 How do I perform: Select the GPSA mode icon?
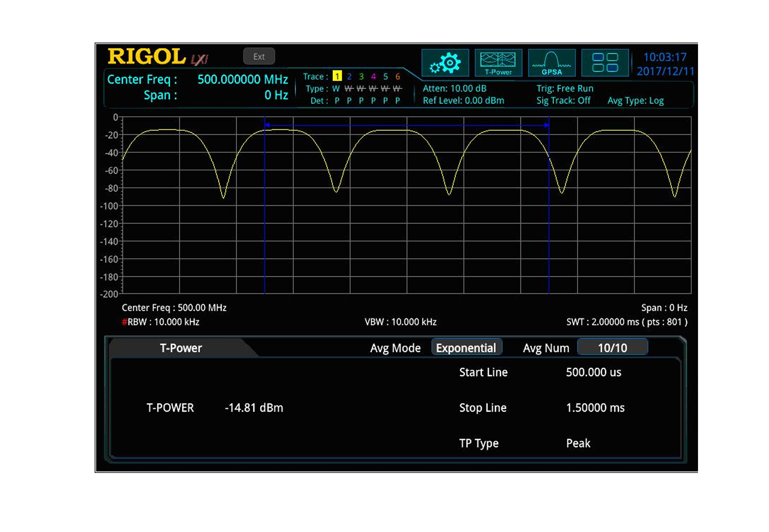click(551, 63)
